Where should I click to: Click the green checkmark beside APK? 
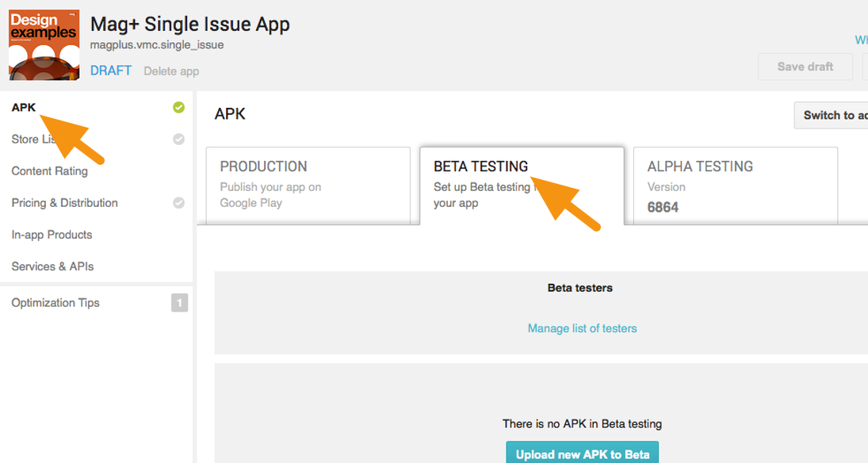click(178, 108)
